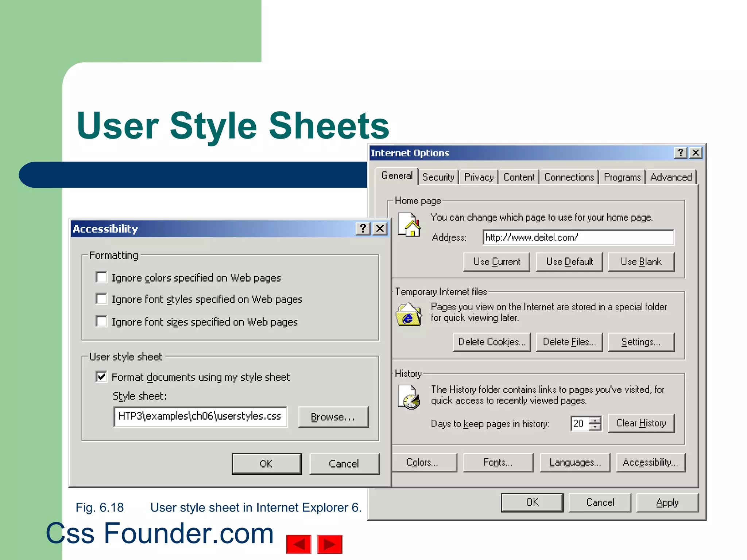Click the Use Default button
The height and width of the screenshot is (560, 747).
(569, 262)
